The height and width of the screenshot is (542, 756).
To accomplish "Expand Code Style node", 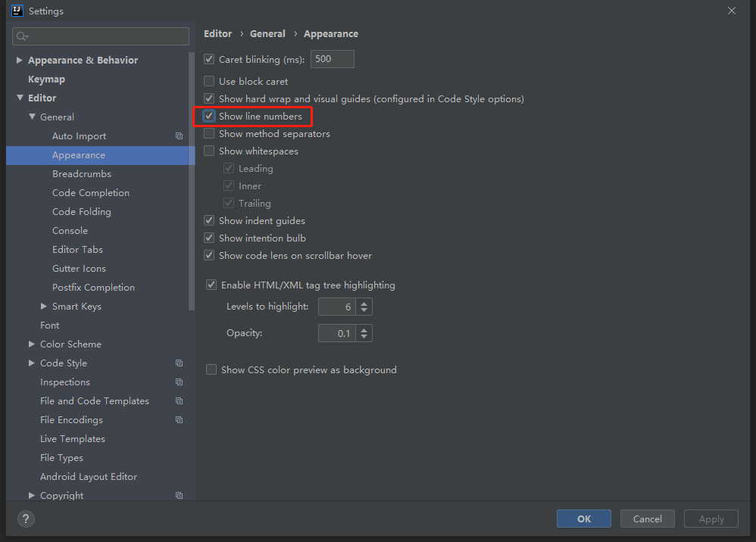I will click(x=32, y=363).
